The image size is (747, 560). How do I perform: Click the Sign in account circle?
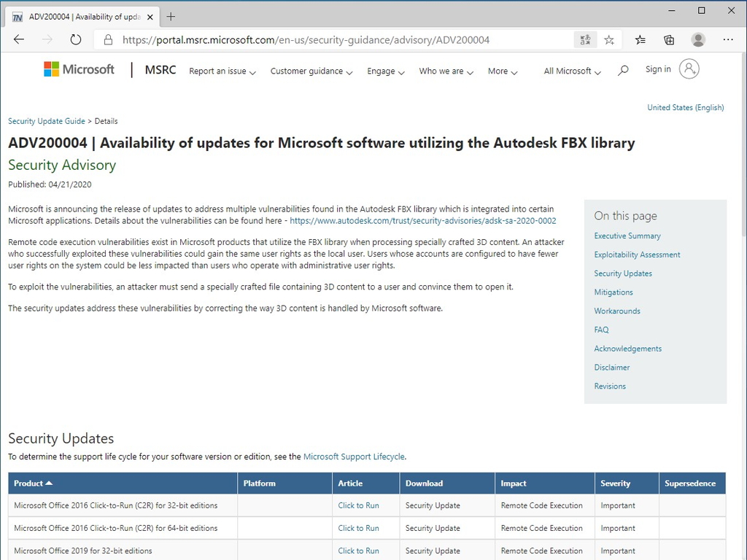click(x=689, y=69)
